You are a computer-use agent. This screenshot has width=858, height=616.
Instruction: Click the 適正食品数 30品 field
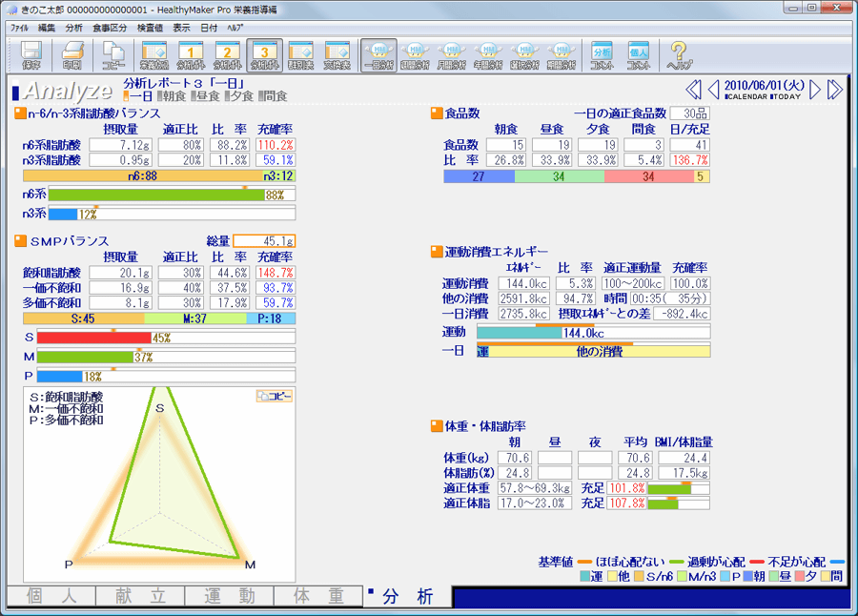[689, 113]
